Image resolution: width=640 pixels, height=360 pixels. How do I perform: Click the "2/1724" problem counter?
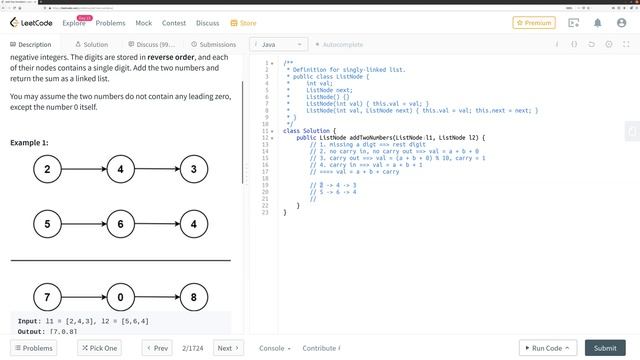(193, 348)
